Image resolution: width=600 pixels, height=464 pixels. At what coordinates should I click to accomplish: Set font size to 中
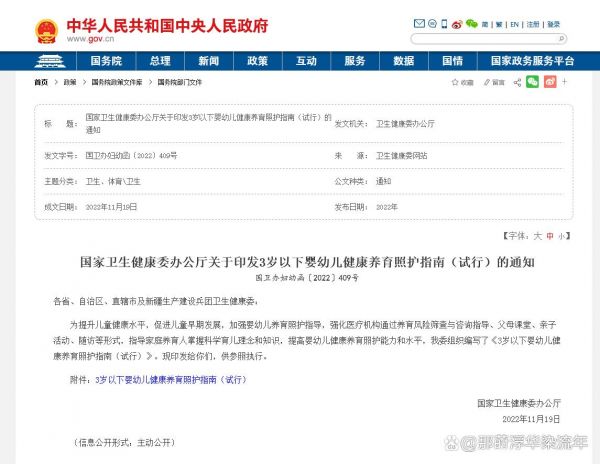click(x=549, y=236)
